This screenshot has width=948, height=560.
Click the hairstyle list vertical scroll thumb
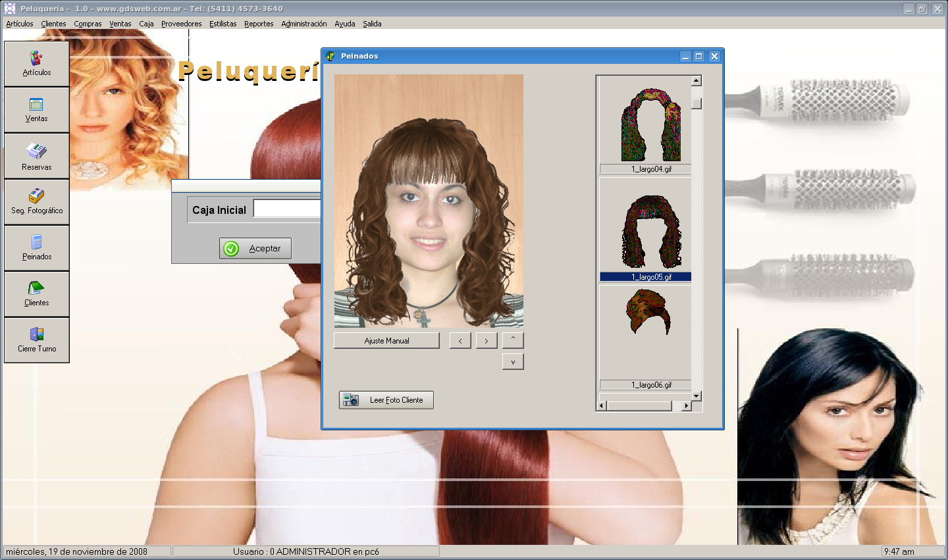[697, 103]
